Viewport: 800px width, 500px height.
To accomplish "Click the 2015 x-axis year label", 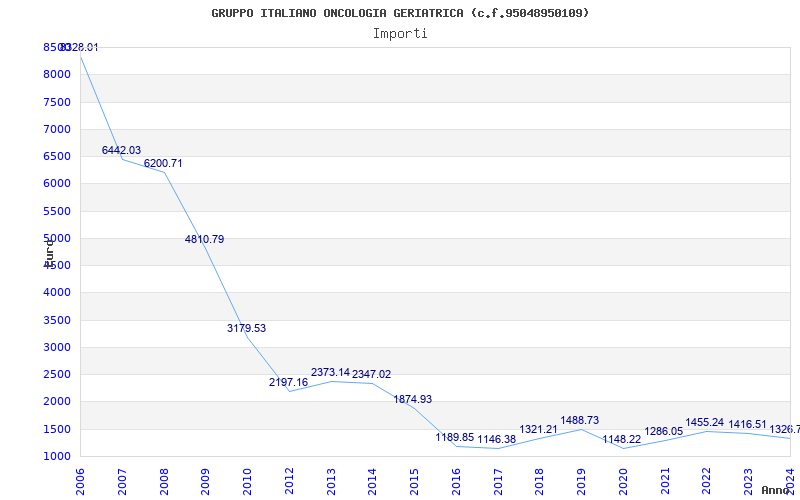I will click(x=414, y=481).
